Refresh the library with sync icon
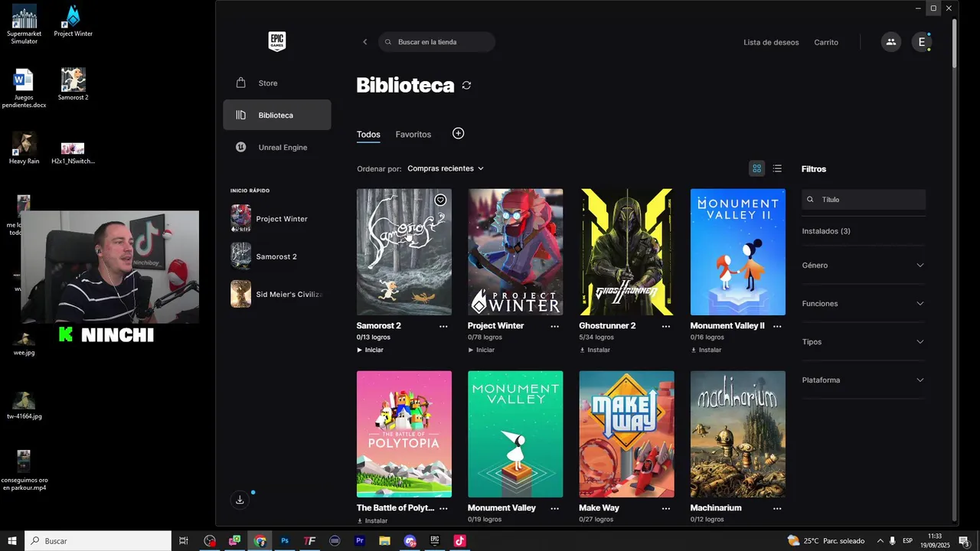The height and width of the screenshot is (551, 980). coord(466,86)
